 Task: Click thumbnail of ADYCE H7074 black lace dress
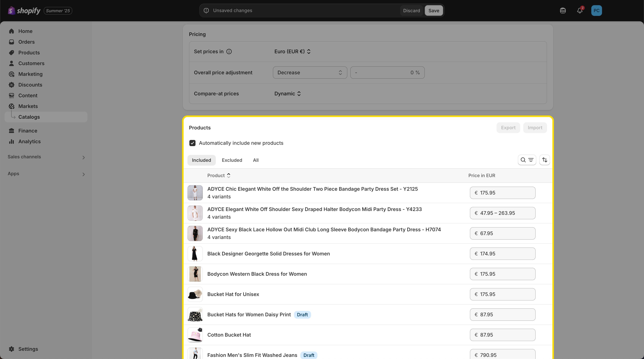pos(195,233)
